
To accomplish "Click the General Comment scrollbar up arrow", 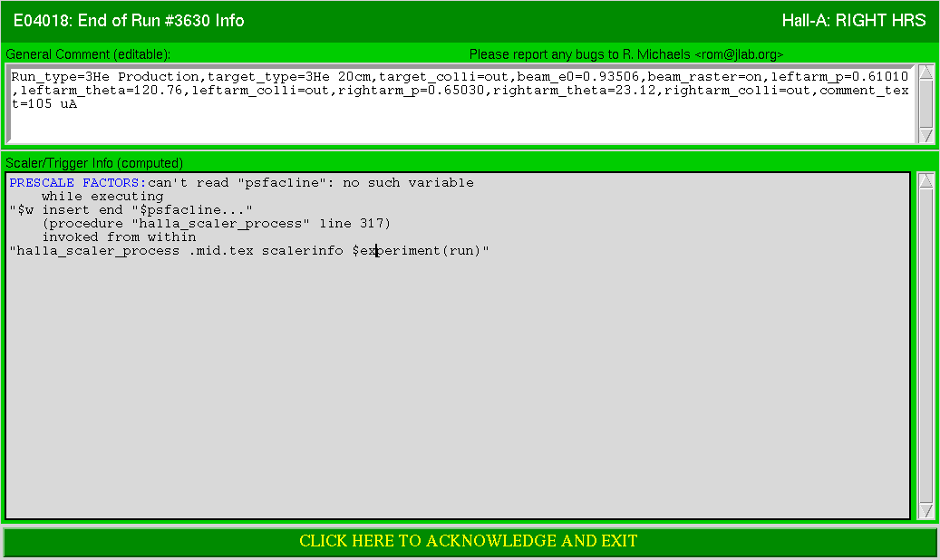I will 926,72.
